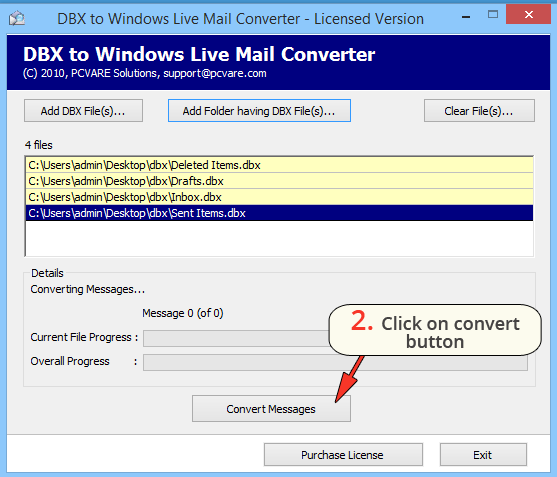Select highlighted Sent Items.dbx row
This screenshot has width=557, height=477.
click(279, 213)
